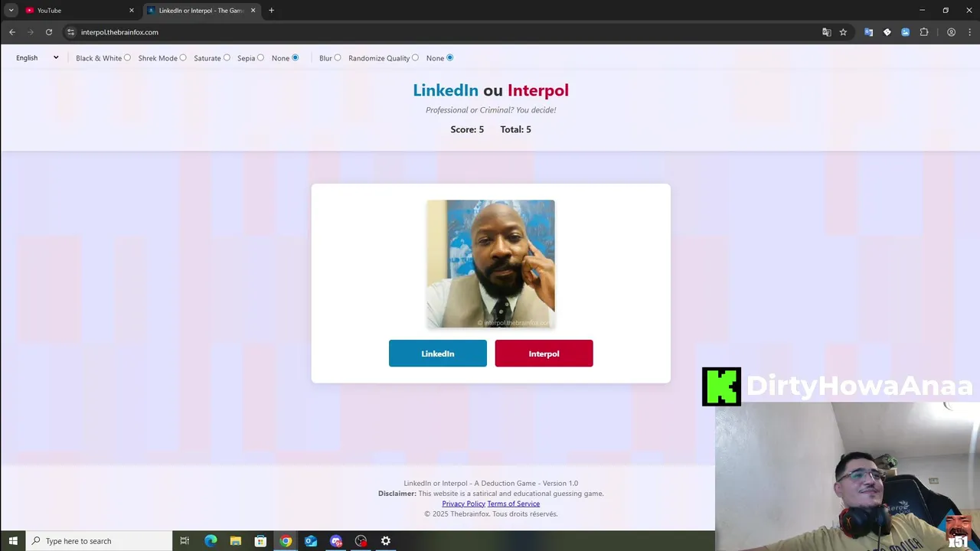Screen dimensions: 980x551
Task: Open the Extensions puzzle icon
Action: click(924, 32)
